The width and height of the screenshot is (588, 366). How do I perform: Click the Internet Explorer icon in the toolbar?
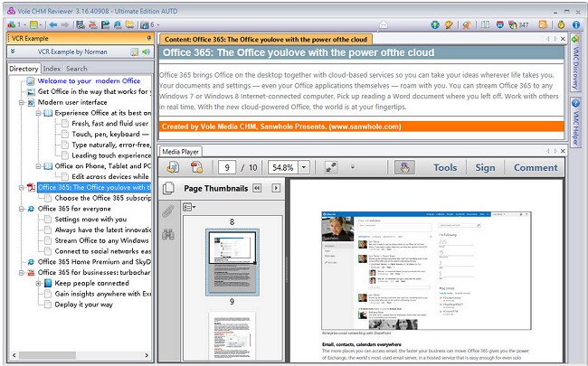tap(118, 24)
